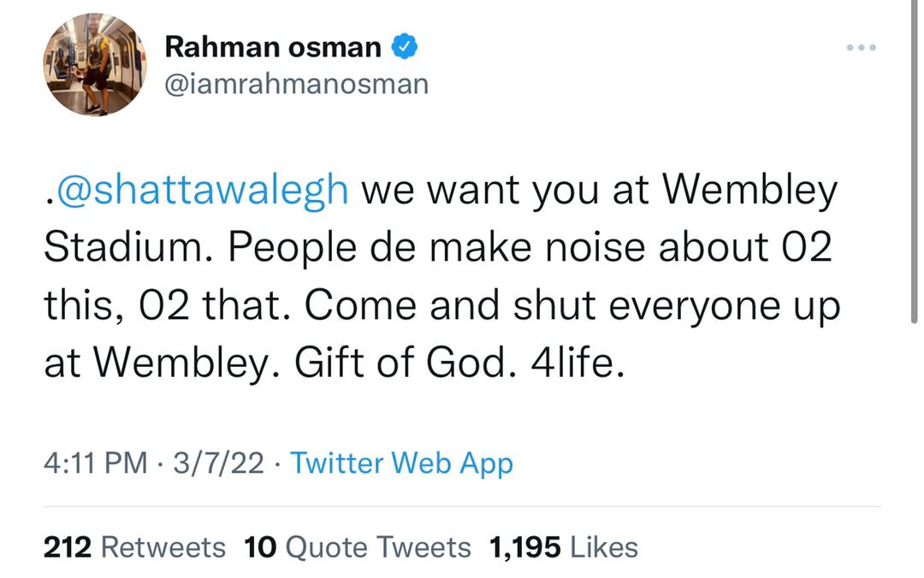This screenshot has height=578, width=924.
Task: Visit the @iamrahmanosman handle
Action: tap(296, 85)
